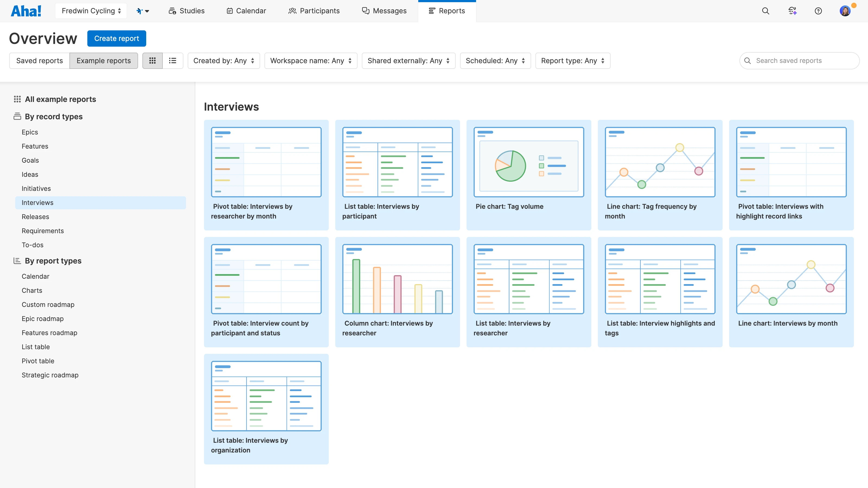
Task: Open the help question mark icon
Action: click(x=818, y=11)
